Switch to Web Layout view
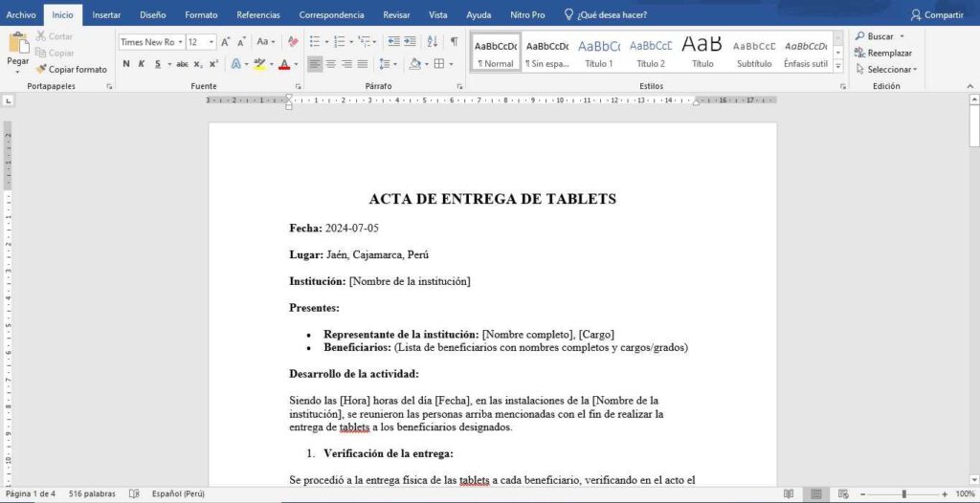Image resolution: width=980 pixels, height=503 pixels. coord(842,493)
